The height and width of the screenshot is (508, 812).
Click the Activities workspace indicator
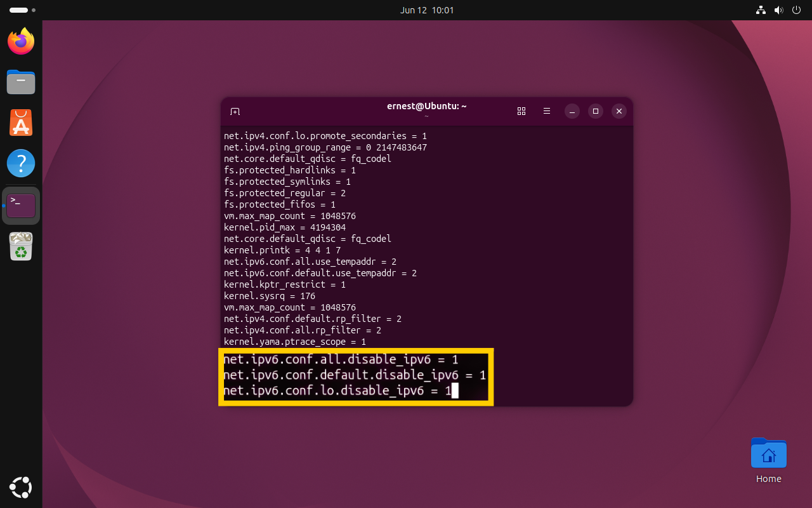pyautogui.click(x=22, y=10)
